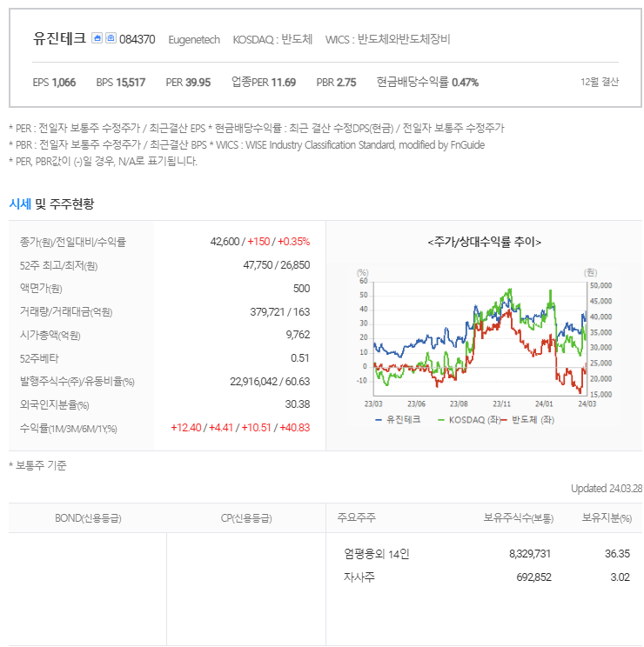Click the blue 유진테크 legend entry
644x647 pixels.
pyautogui.click(x=398, y=420)
